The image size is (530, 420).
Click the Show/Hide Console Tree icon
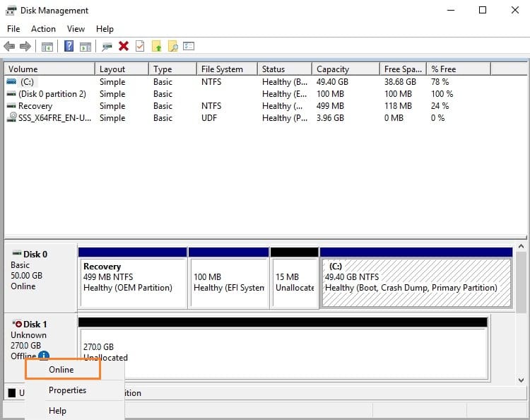(47, 47)
